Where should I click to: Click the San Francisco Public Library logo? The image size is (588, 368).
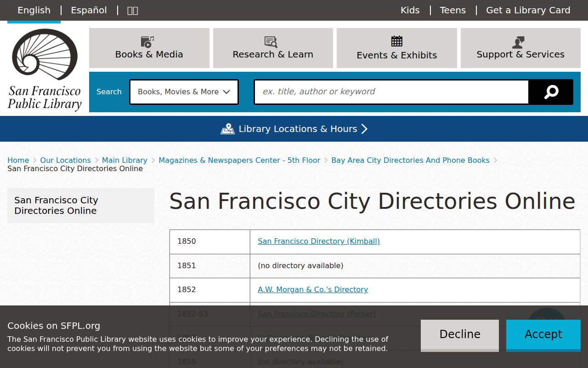(x=45, y=70)
